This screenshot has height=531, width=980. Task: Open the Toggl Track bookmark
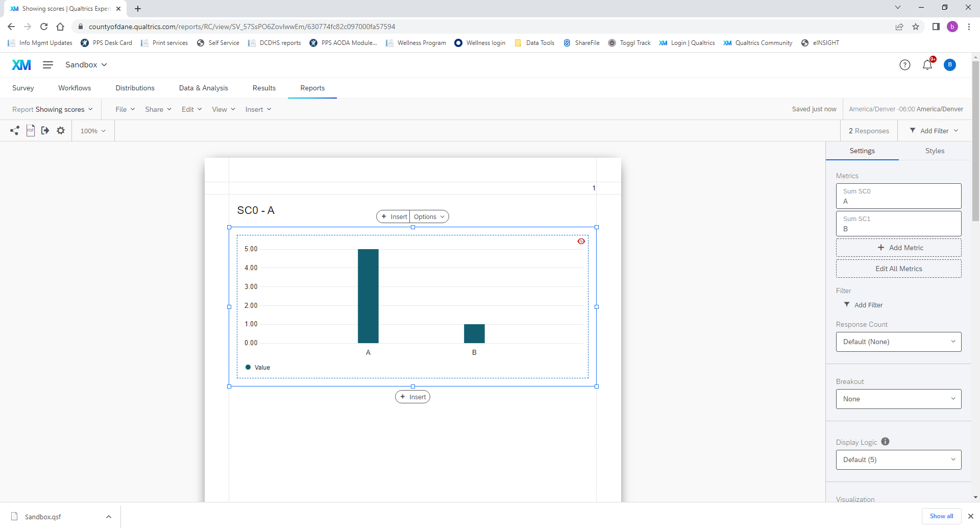pyautogui.click(x=629, y=43)
